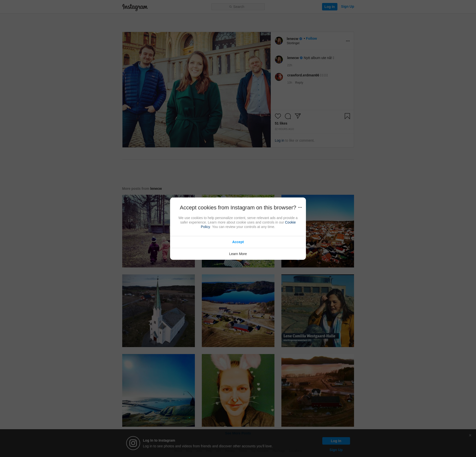Close the bottom login banner

coord(470,435)
